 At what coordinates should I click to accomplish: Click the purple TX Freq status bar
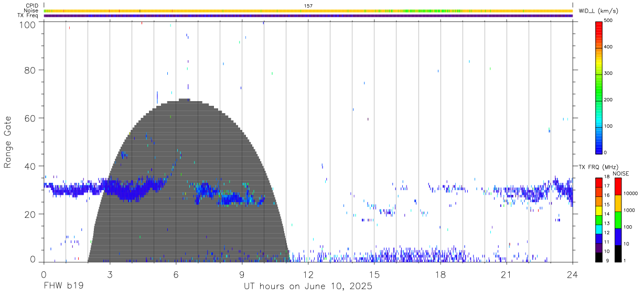tap(308, 16)
